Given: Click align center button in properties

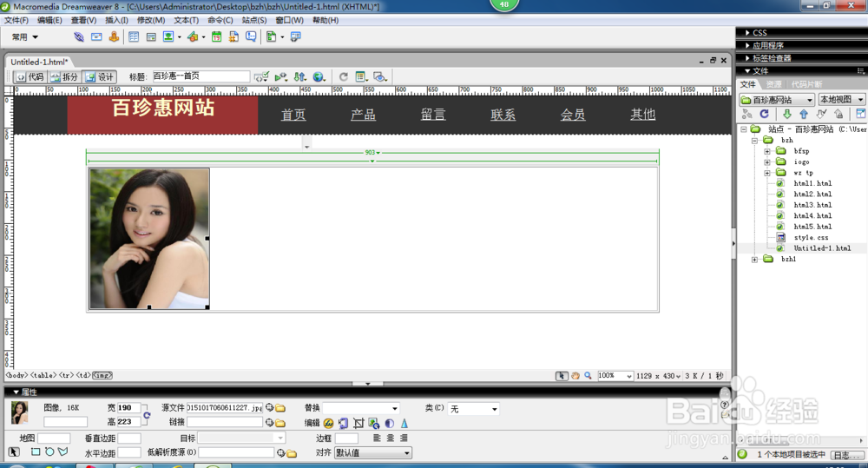Looking at the screenshot, I should [x=391, y=438].
